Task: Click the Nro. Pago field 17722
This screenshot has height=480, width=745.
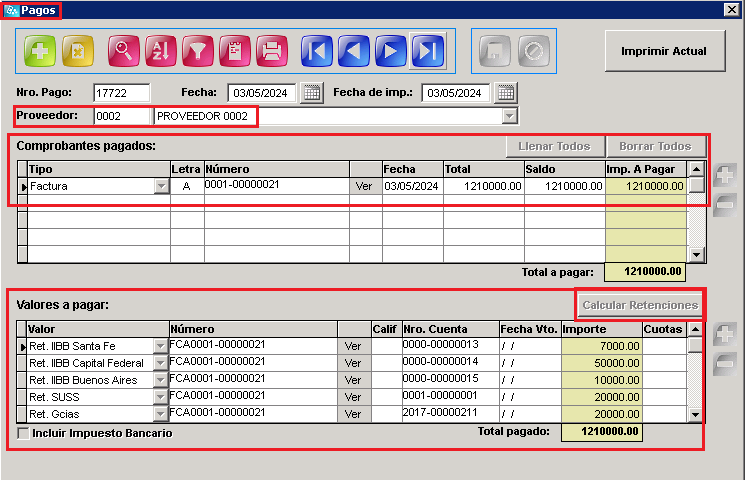Action: (122, 93)
